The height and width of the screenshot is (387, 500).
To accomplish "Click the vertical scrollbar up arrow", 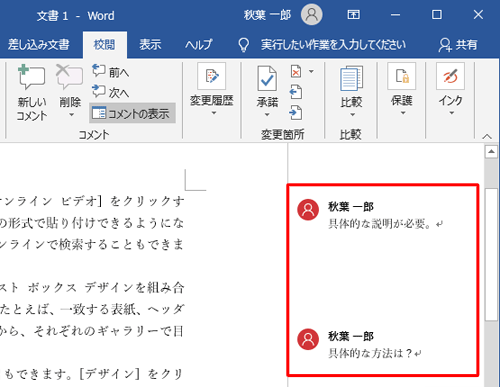I will [491, 152].
